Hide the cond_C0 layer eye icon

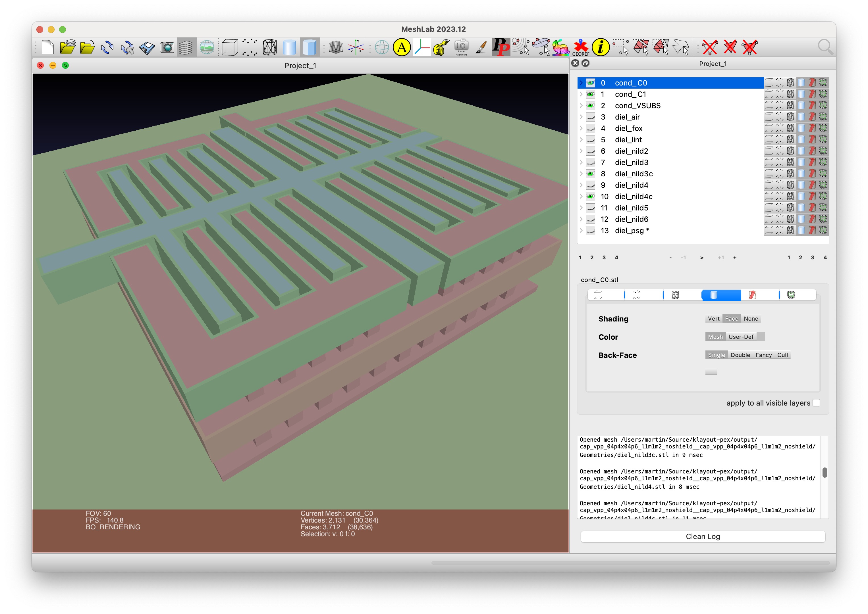[x=590, y=83]
